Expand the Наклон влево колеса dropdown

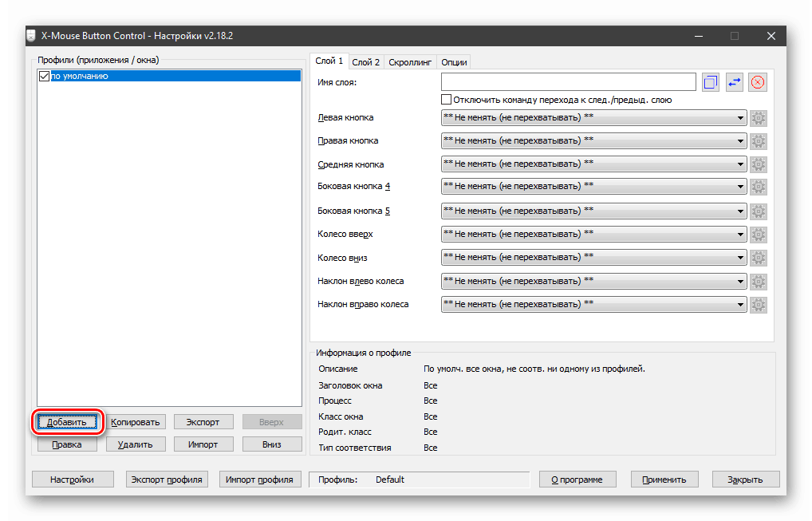click(x=593, y=281)
